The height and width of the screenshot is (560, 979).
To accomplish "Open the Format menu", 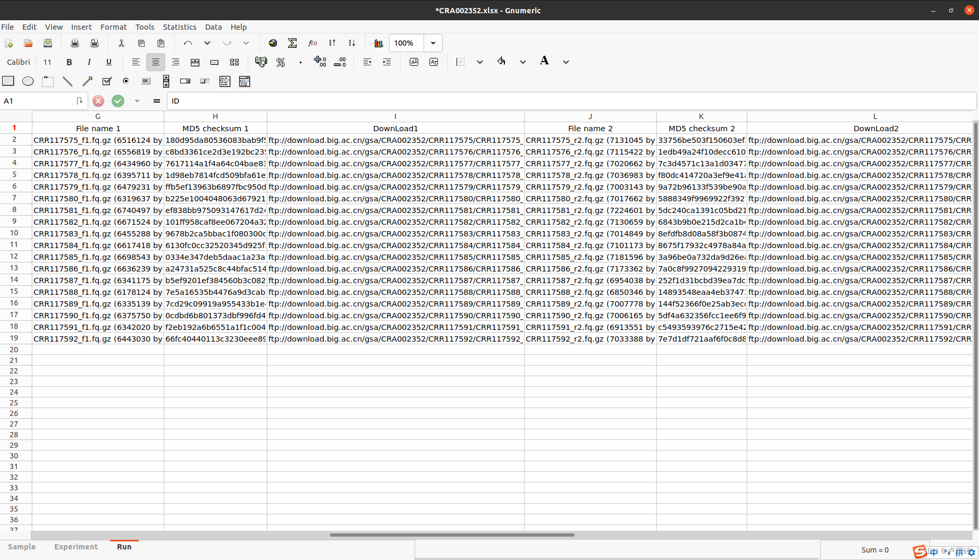I will [x=114, y=27].
